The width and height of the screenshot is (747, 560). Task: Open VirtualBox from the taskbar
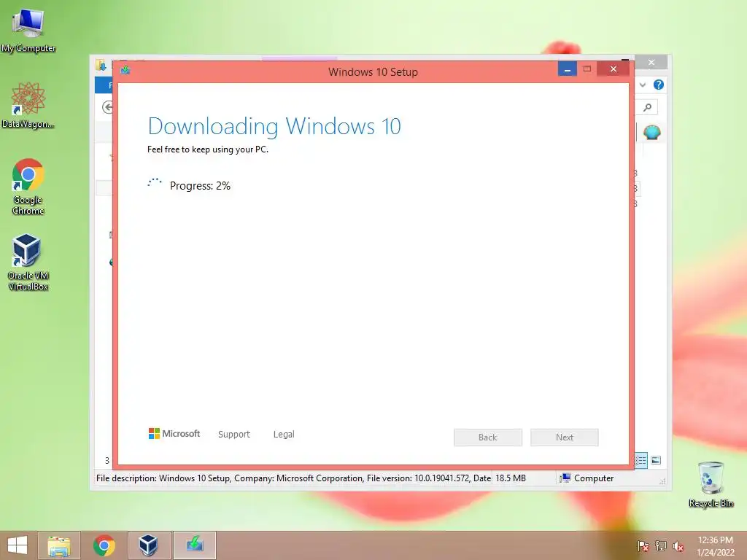(148, 545)
